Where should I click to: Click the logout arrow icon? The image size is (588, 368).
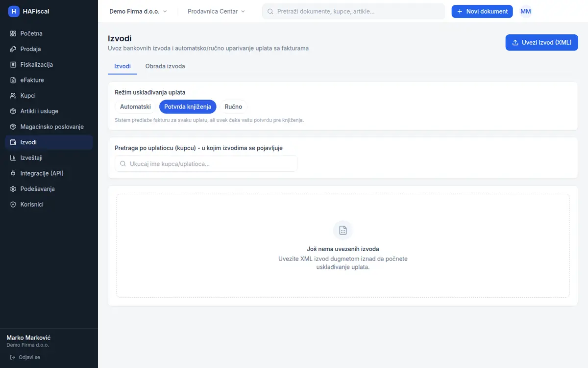pos(13,357)
